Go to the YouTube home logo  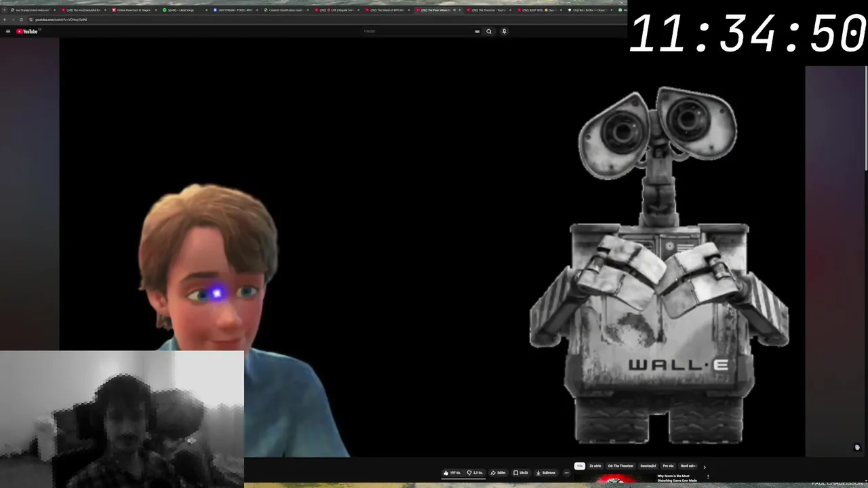(27, 31)
